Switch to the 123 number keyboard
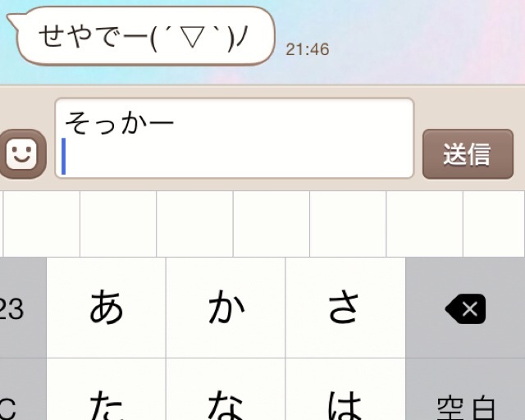525x420 pixels. point(23,308)
